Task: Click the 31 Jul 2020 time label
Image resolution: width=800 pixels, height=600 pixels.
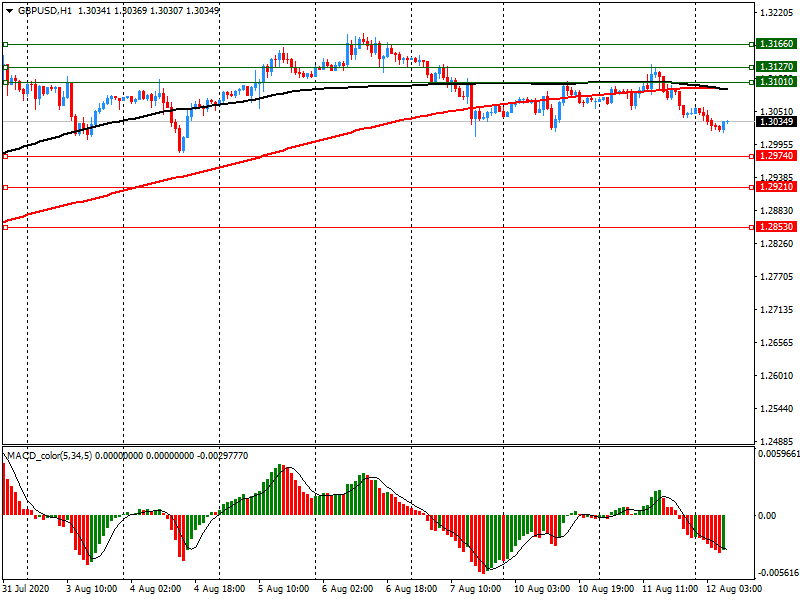Action: 26,589
